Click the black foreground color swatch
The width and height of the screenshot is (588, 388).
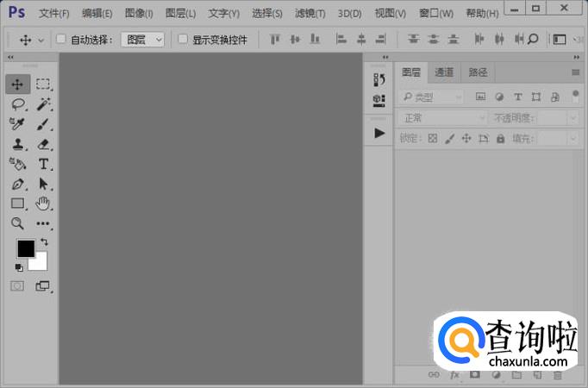(26, 248)
